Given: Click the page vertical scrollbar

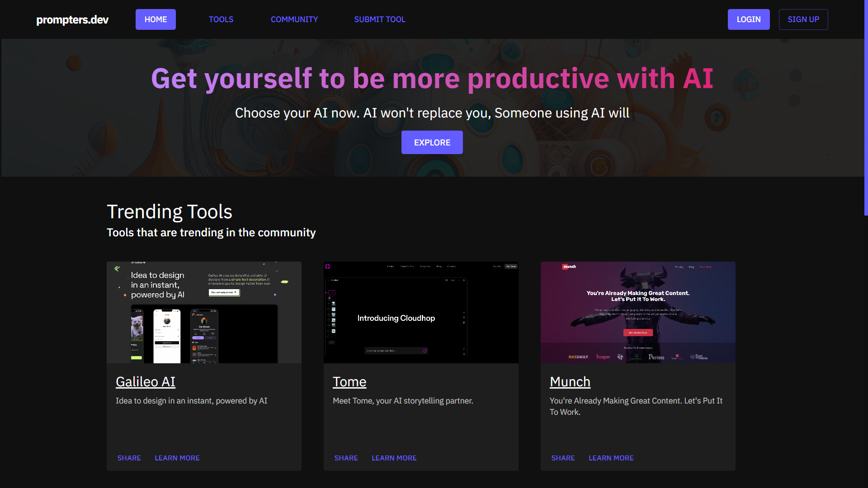Looking at the screenshot, I should [x=866, y=108].
